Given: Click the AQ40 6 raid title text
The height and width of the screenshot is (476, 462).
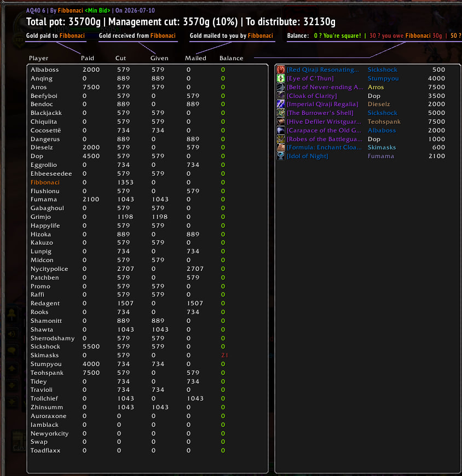Looking at the screenshot, I should [36, 10].
